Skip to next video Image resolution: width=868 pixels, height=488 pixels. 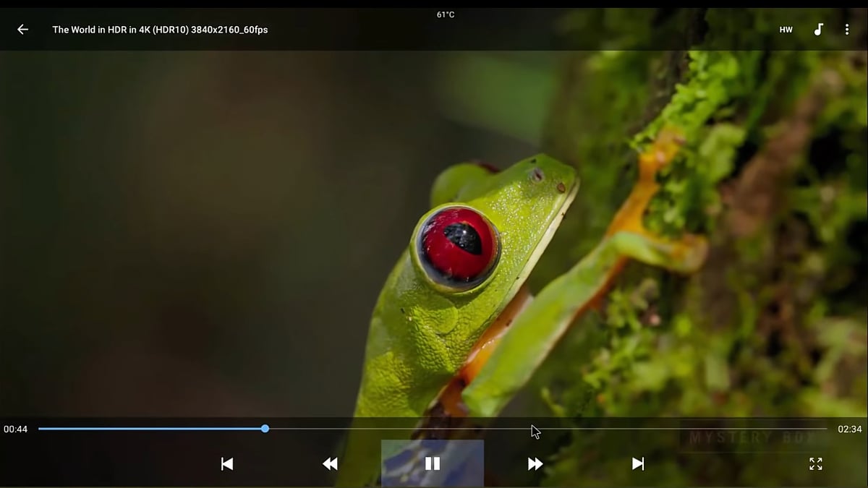[638, 463]
